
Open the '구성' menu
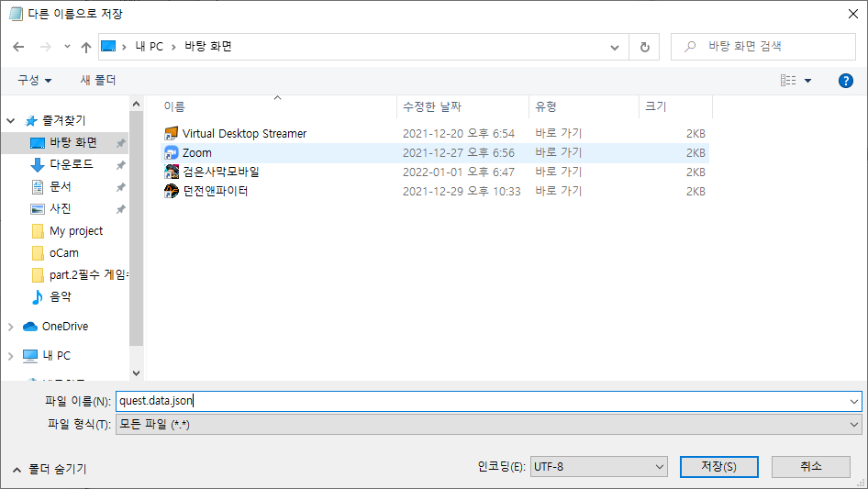click(34, 81)
